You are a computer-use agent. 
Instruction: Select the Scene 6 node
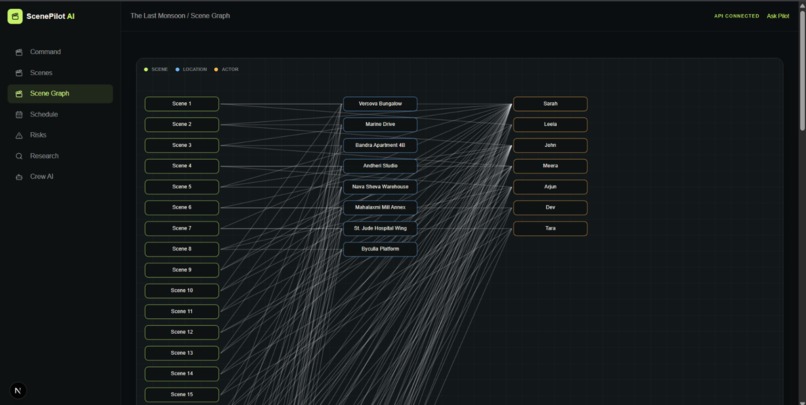coord(182,208)
